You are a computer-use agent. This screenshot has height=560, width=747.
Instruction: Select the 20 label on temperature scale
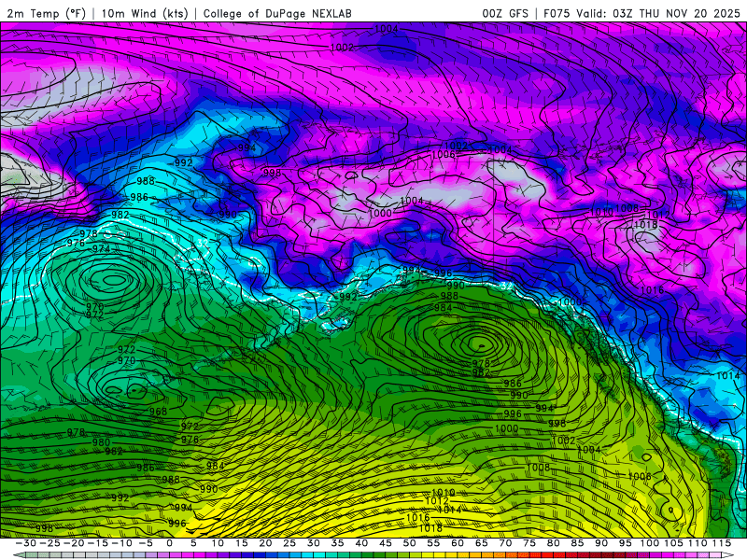[x=265, y=543]
